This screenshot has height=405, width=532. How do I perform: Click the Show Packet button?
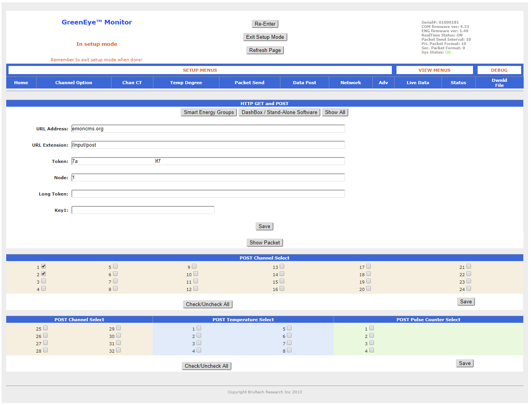point(264,243)
